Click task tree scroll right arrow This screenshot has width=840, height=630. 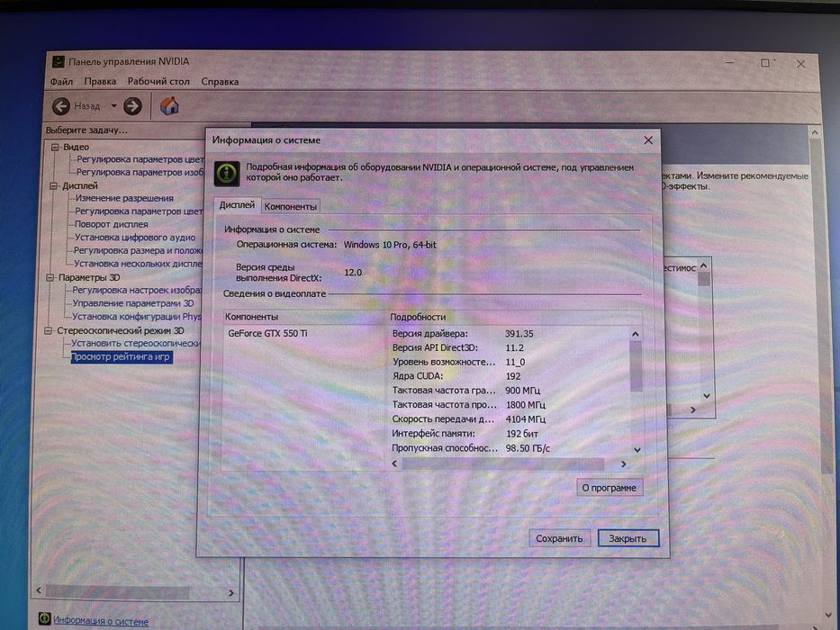point(231,592)
